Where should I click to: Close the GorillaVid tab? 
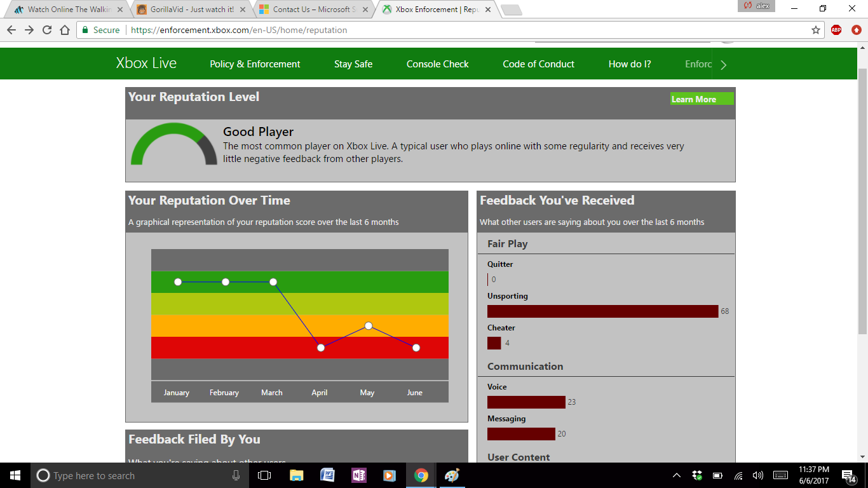click(243, 10)
